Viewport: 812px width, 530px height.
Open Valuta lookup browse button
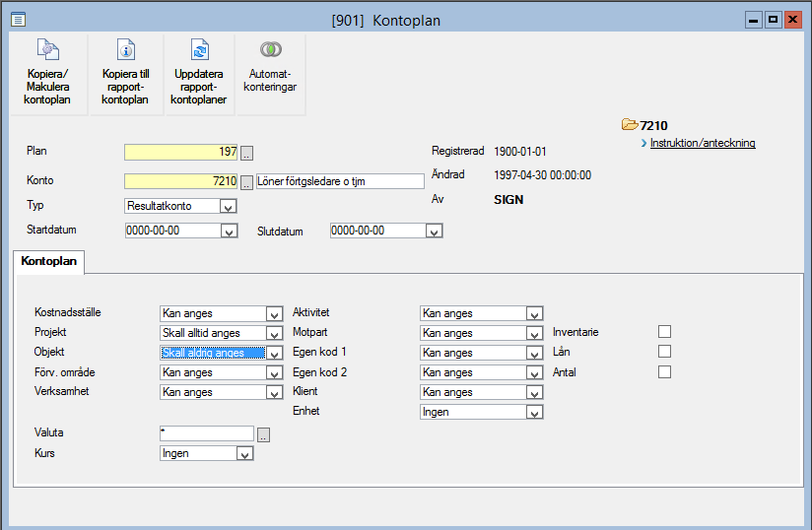pyautogui.click(x=263, y=434)
